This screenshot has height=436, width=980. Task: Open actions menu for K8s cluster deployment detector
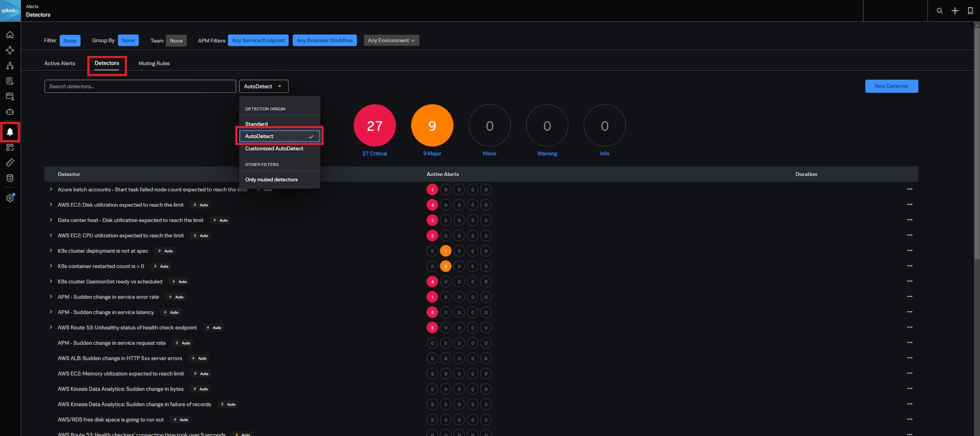[x=910, y=250]
